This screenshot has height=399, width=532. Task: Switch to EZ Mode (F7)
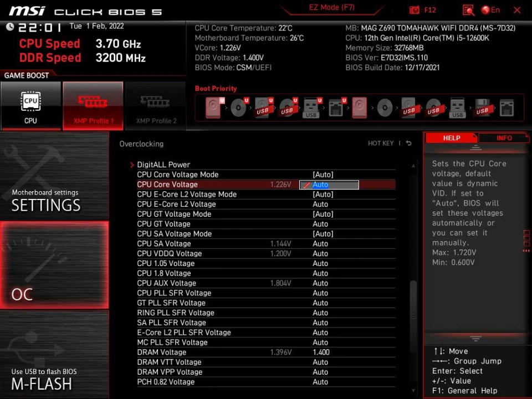[x=331, y=7]
